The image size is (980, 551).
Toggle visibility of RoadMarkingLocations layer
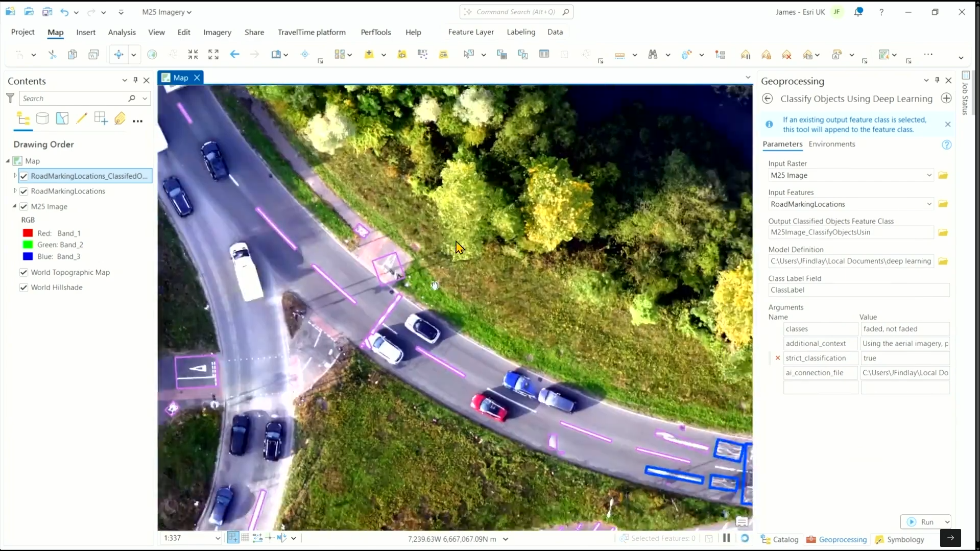[24, 191]
